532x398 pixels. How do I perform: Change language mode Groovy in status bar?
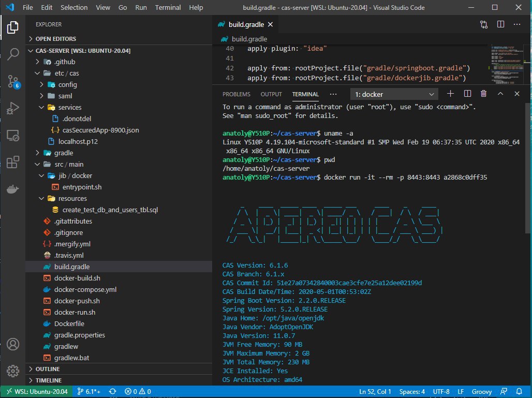(x=481, y=392)
